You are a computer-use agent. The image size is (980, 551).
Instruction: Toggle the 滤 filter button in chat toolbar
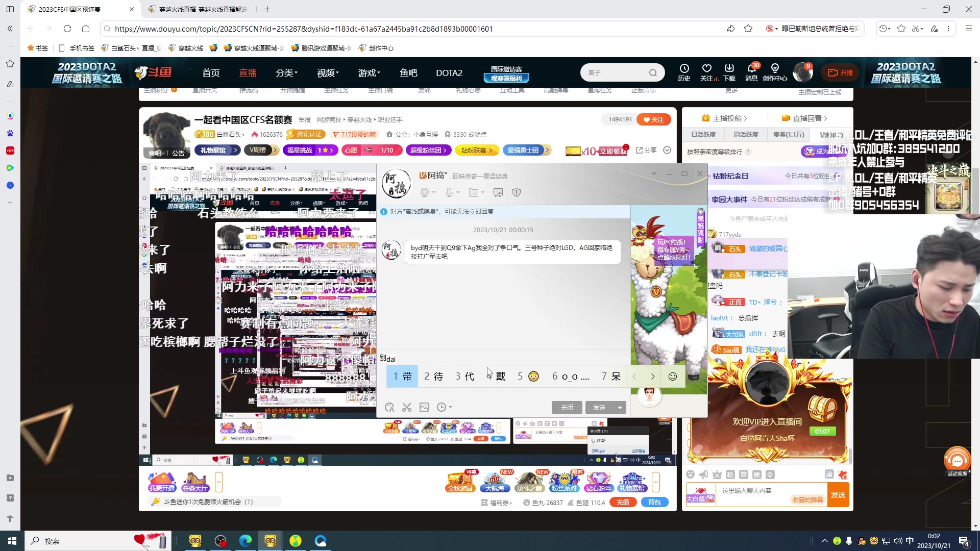coord(829,474)
